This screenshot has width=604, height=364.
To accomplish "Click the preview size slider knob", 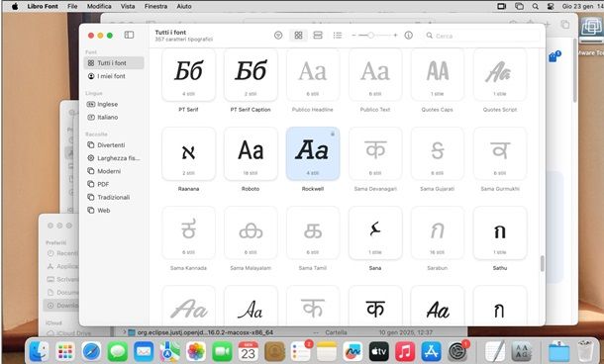I will (370, 36).
